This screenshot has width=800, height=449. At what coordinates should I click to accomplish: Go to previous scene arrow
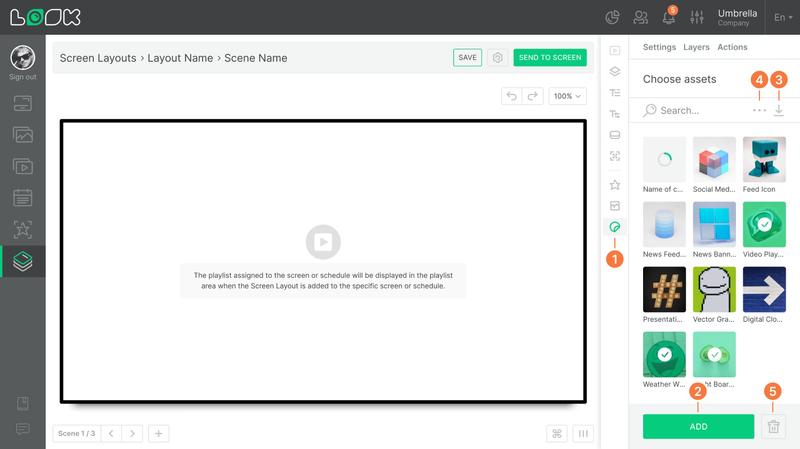(111, 434)
